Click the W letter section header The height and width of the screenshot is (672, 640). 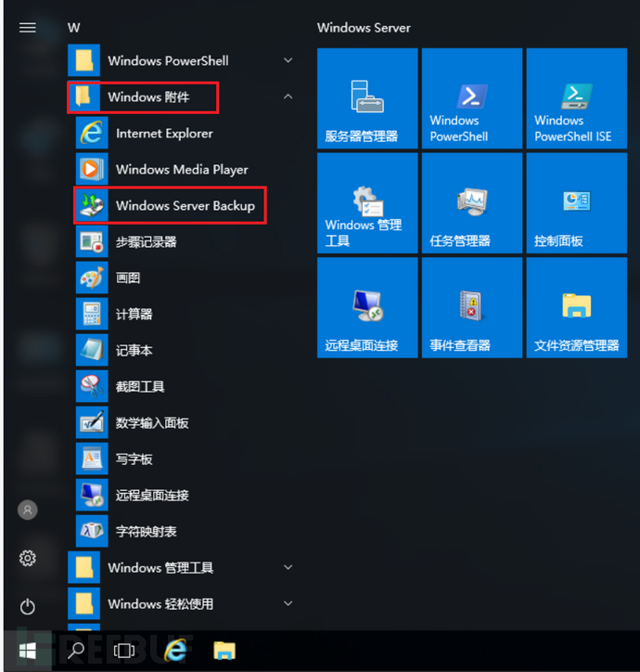pyautogui.click(x=73, y=28)
